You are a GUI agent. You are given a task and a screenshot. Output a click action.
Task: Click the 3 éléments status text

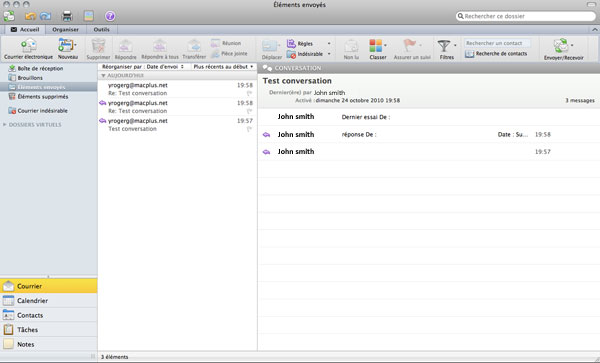(x=114, y=357)
